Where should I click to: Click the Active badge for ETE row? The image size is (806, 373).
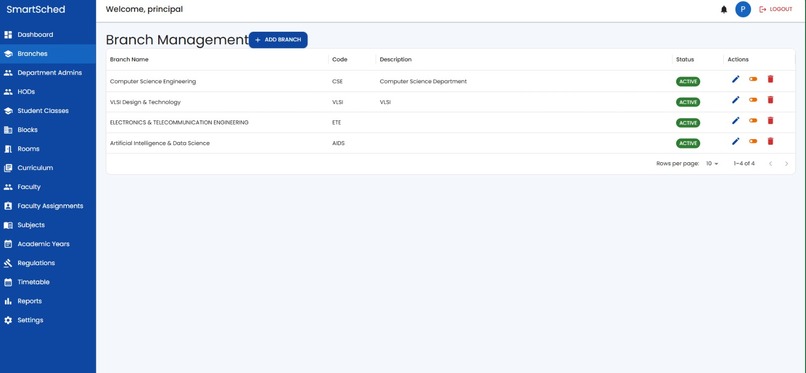(x=688, y=123)
